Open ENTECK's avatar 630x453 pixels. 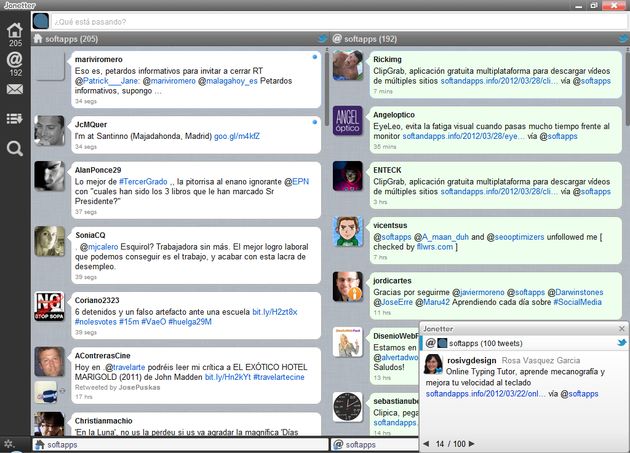(348, 176)
